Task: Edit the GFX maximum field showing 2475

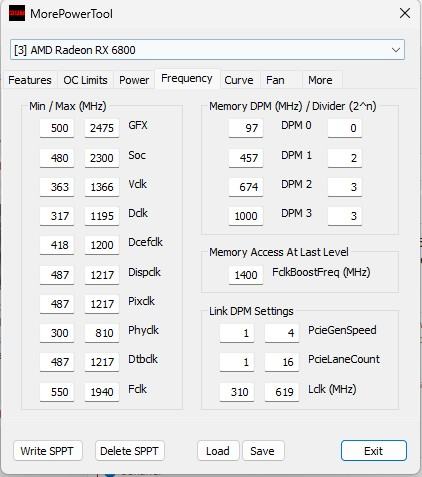Action: pos(102,128)
